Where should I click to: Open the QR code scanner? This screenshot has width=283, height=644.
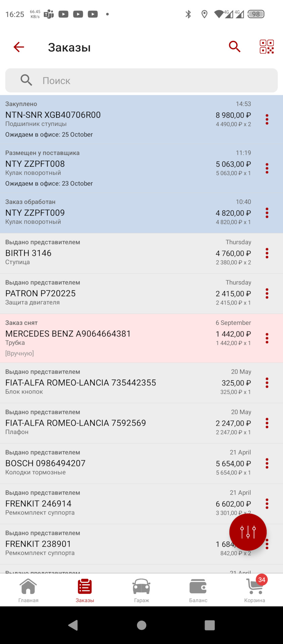point(267,47)
